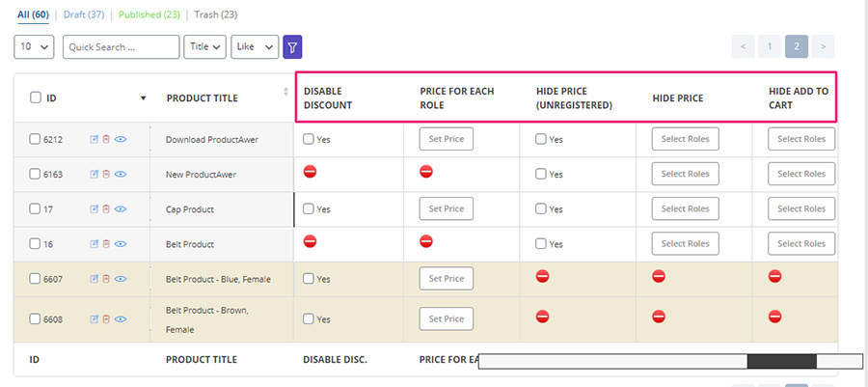Check Disable Discount Yes for Cap Product
Screen dimensions: 868x387
[x=309, y=208]
